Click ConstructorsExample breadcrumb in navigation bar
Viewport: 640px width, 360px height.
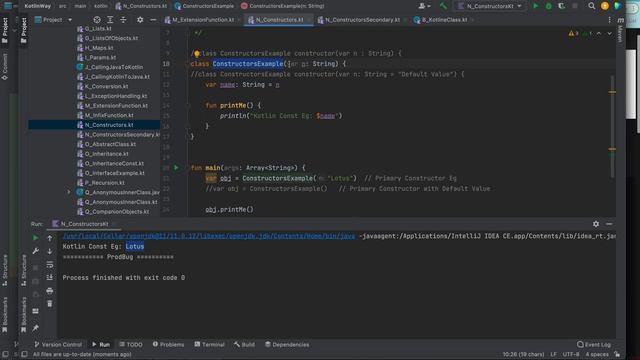click(x=204, y=6)
